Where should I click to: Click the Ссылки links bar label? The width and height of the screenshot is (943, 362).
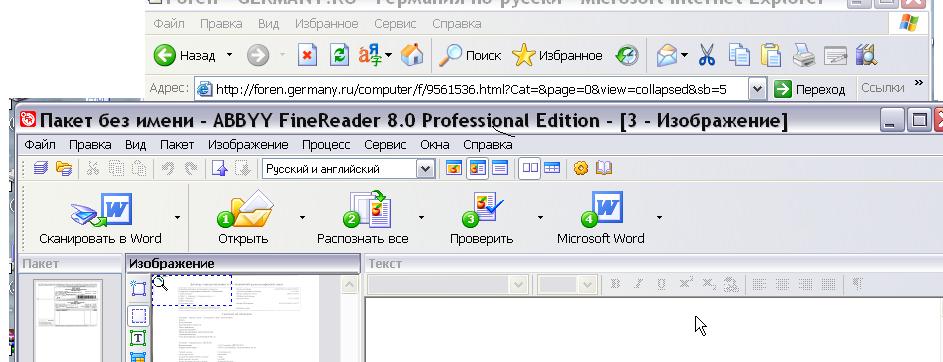click(882, 88)
